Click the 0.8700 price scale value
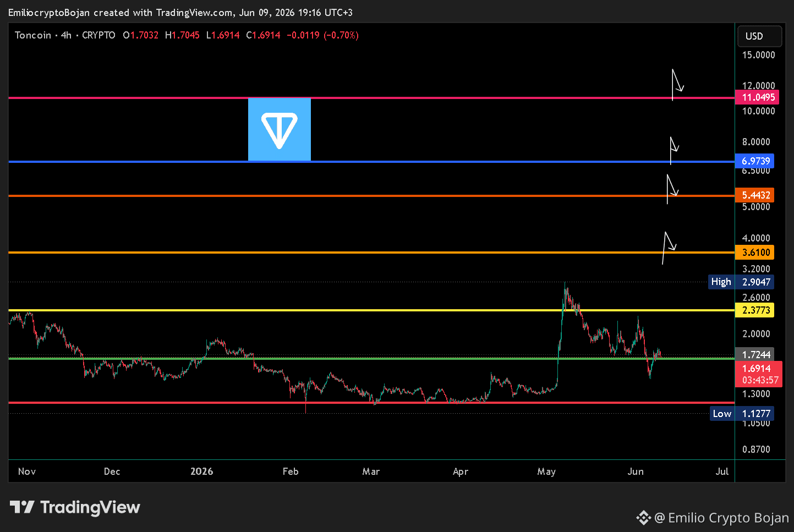 (x=756, y=449)
